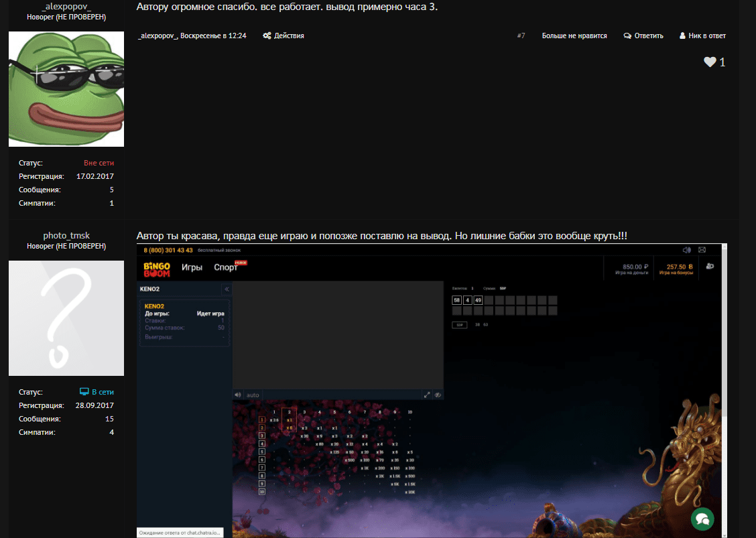Collapse the KENO2 side panel

coord(227,289)
